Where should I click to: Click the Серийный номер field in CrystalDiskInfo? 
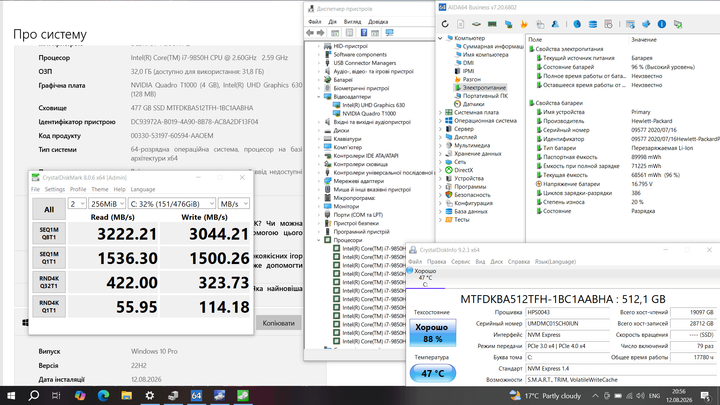568,324
